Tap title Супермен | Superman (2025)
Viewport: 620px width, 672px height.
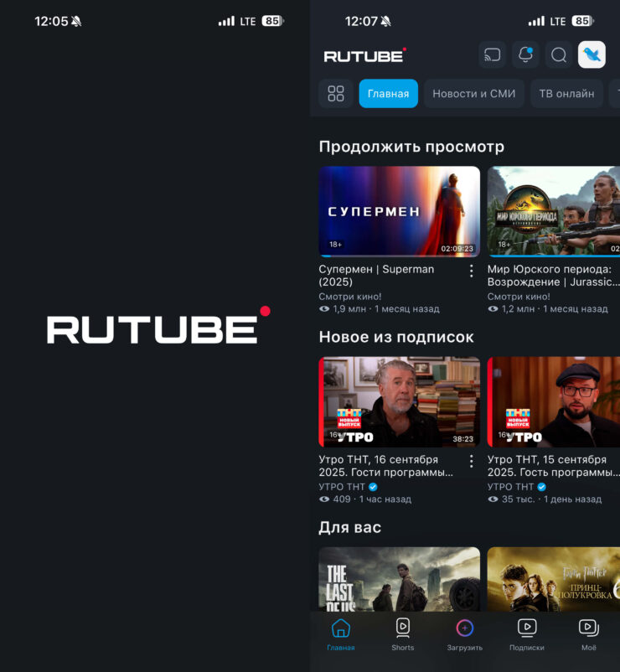[x=376, y=276]
